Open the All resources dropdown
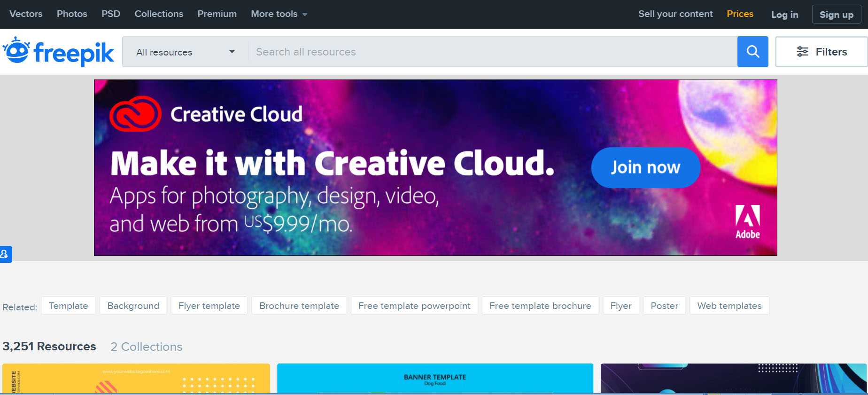The height and width of the screenshot is (395, 868). 186,52
